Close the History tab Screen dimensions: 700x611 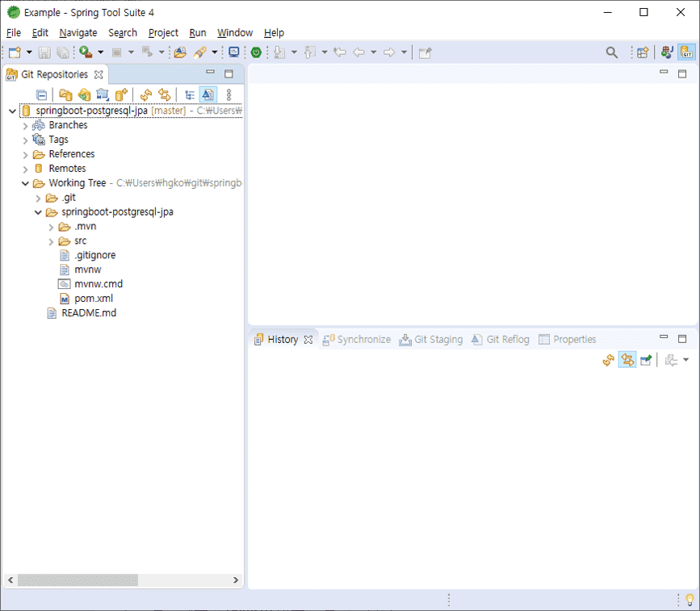(308, 340)
